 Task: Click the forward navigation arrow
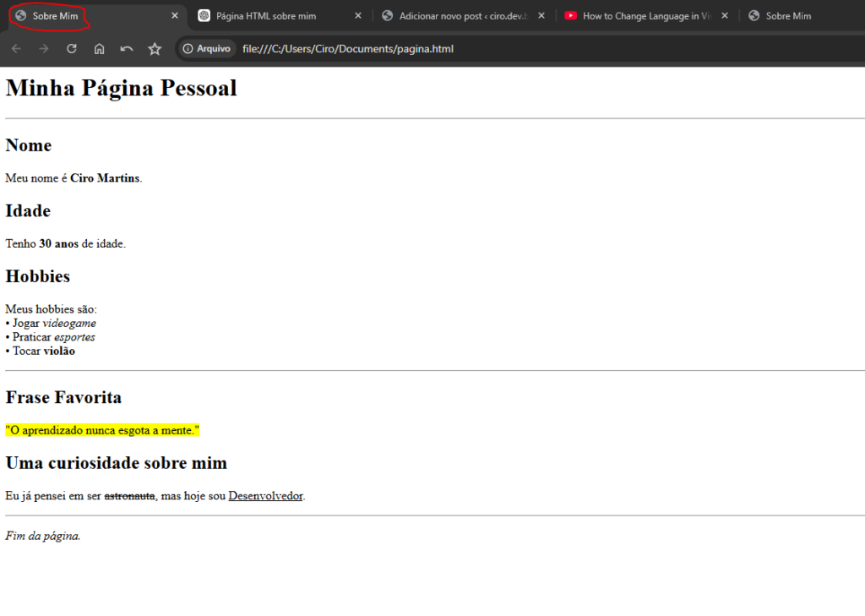(44, 49)
